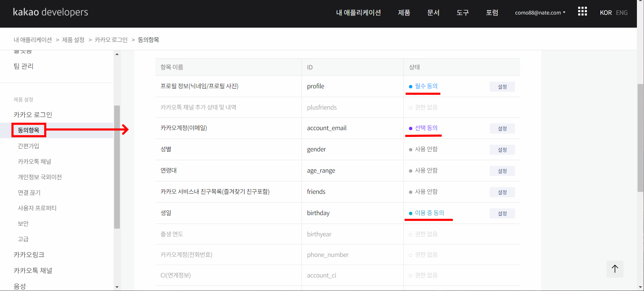Open 카카오링크 sidebar item
644x291 pixels.
29,255
